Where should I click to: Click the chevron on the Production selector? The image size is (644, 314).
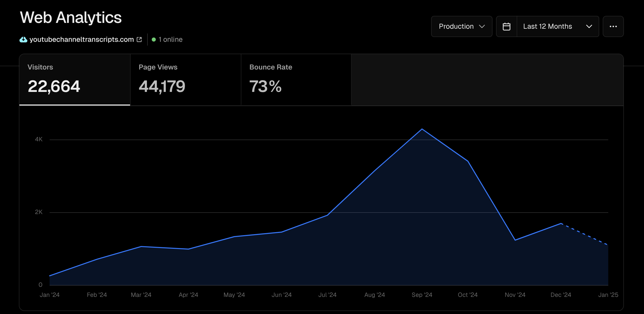point(482,26)
